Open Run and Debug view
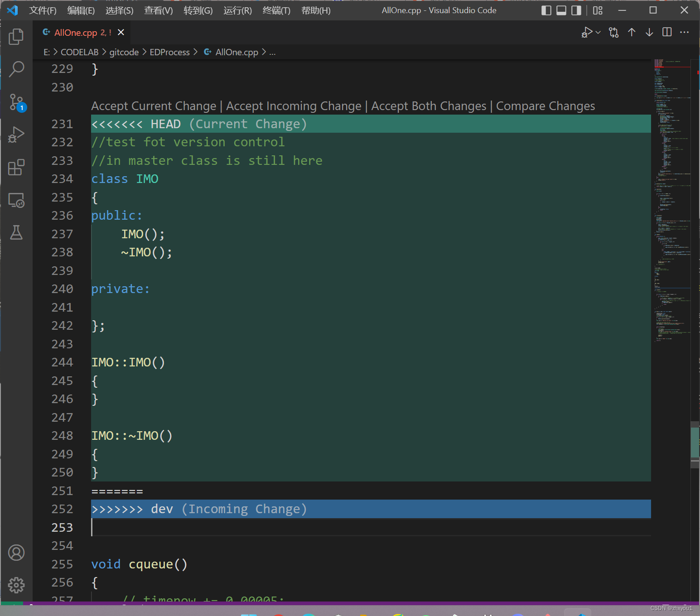Viewport: 700px width, 616px height. point(16,135)
